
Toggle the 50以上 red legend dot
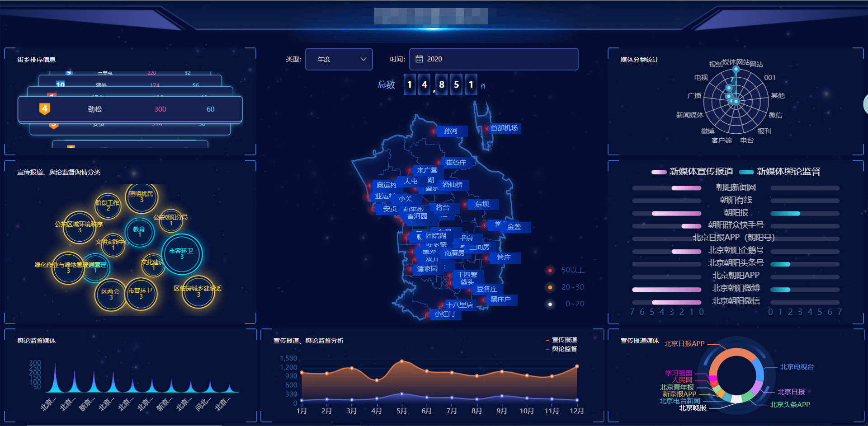[550, 270]
